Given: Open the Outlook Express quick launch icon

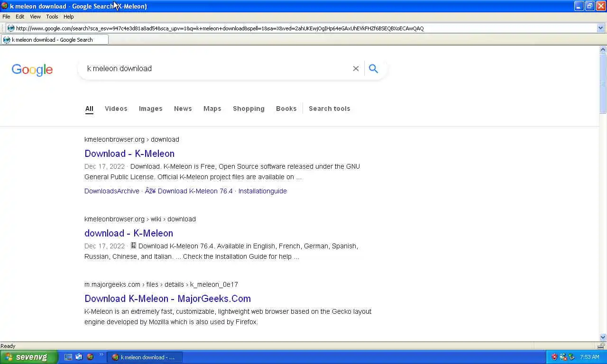Looking at the screenshot, I should [x=79, y=357].
